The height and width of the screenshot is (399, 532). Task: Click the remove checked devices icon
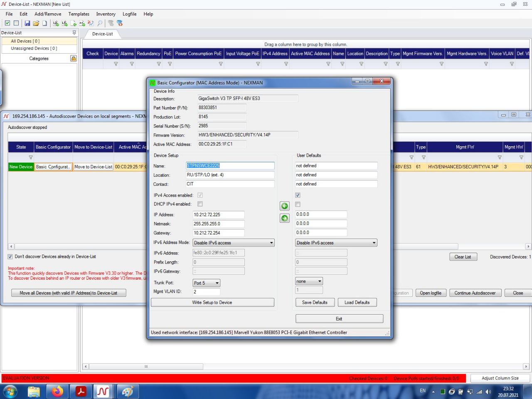tap(91, 23)
